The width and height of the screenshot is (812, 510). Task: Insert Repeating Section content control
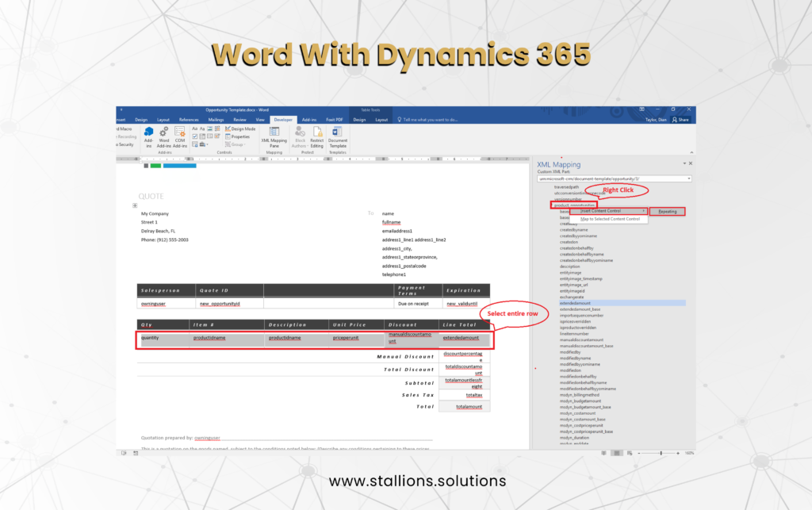tap(195, 144)
